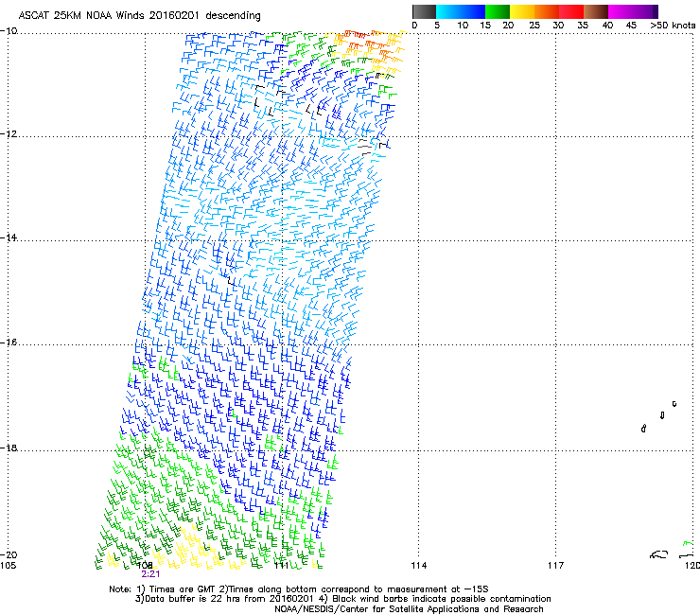Click the middle small island outline
The image size is (700, 615).
click(662, 415)
